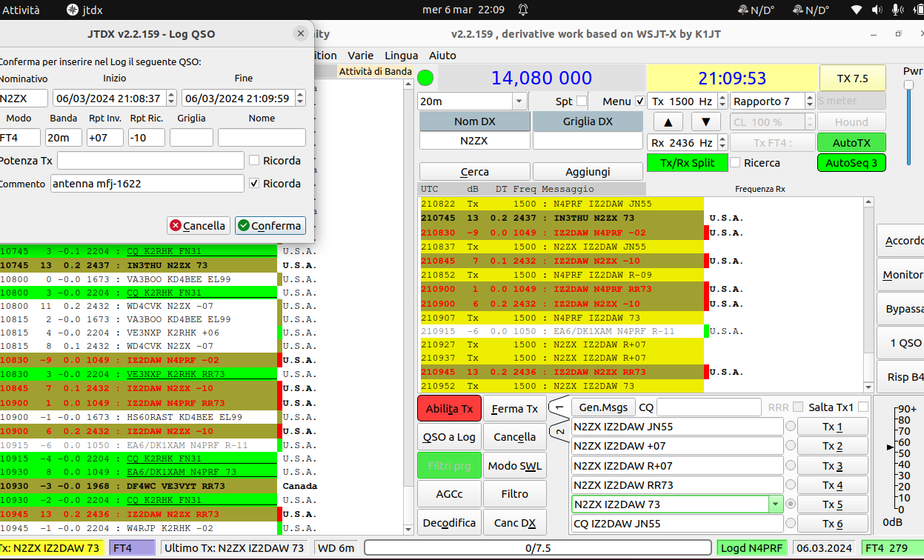The height and width of the screenshot is (560, 924).
Task: Click the Conferma button
Action: point(270,225)
